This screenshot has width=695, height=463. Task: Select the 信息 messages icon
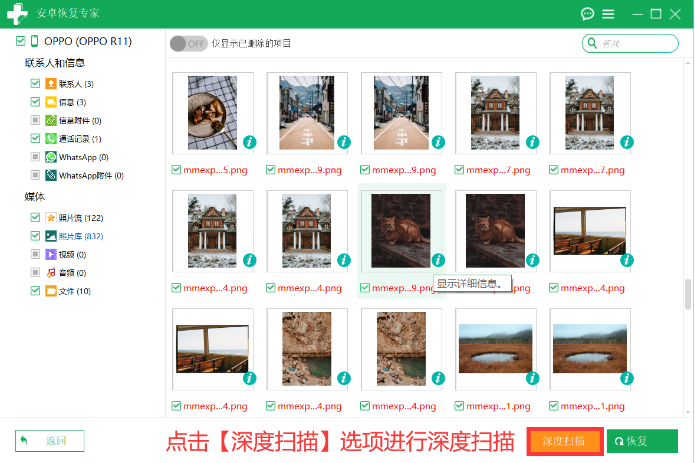51,102
